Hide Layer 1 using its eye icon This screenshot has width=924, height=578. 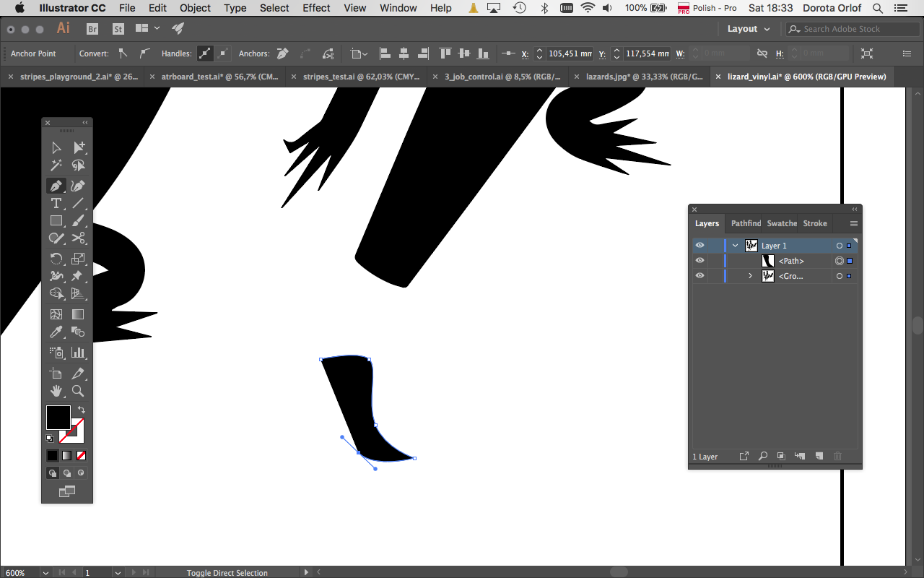click(x=699, y=246)
